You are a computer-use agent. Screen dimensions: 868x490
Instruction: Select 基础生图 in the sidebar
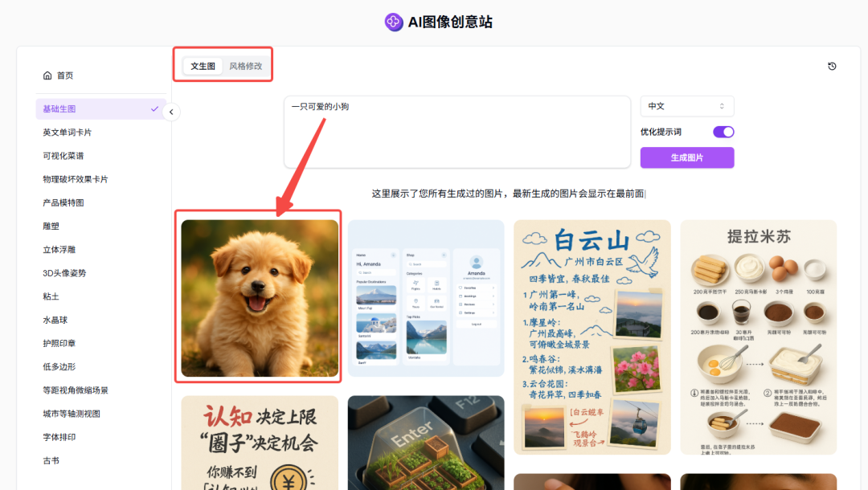[100, 109]
